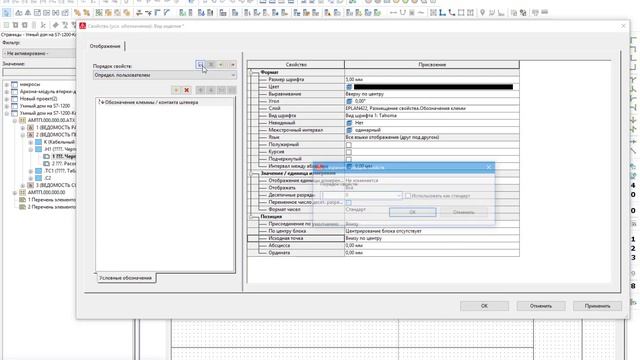Toggle the Подчеркнутый checkbox
Screen dimensions: 640x360
[349, 159]
